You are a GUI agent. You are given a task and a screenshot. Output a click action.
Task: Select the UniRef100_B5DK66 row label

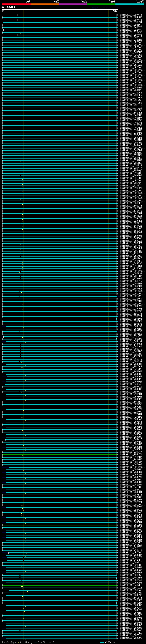pyautogui.click(x=131, y=590)
